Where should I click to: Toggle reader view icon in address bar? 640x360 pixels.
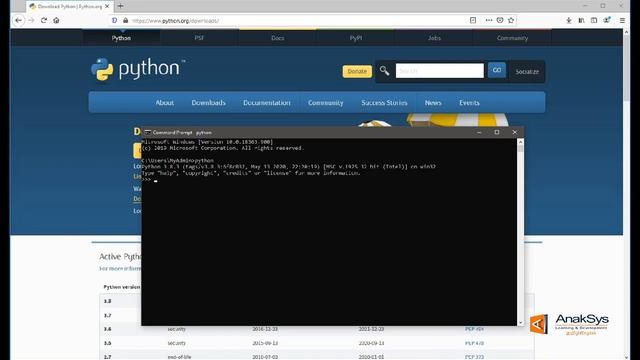coord(473,20)
